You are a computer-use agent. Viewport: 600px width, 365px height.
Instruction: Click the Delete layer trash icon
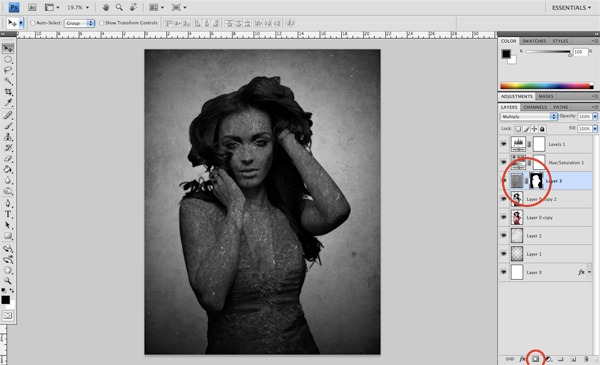click(x=586, y=359)
